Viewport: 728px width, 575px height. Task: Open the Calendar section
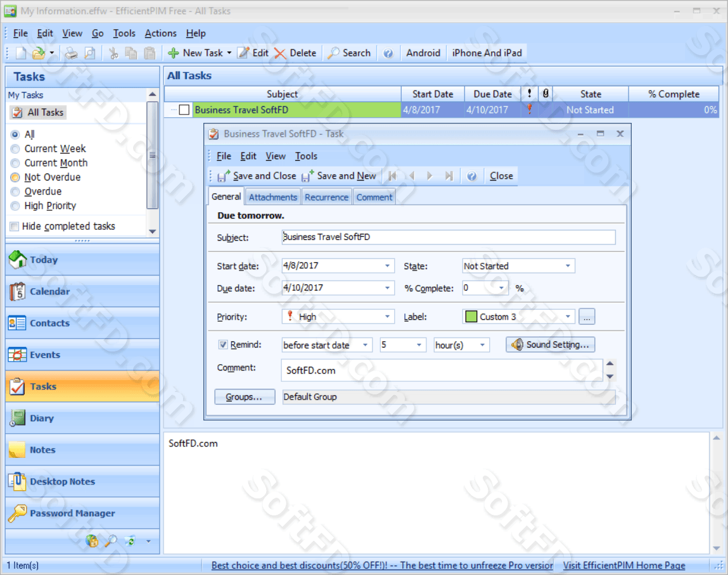[82, 291]
